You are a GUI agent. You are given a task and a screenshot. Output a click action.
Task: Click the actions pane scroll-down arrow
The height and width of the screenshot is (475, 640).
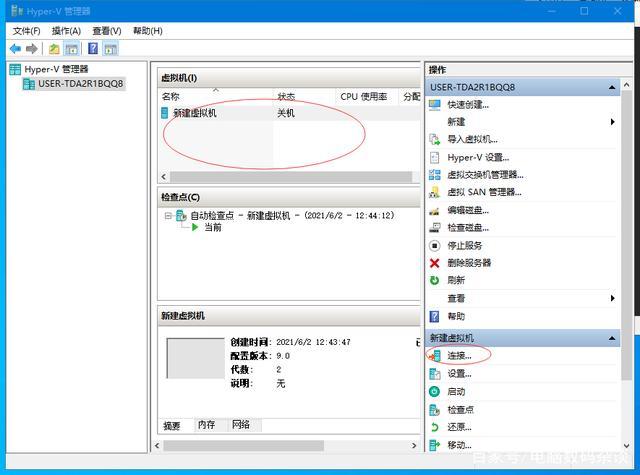pyautogui.click(x=627, y=446)
